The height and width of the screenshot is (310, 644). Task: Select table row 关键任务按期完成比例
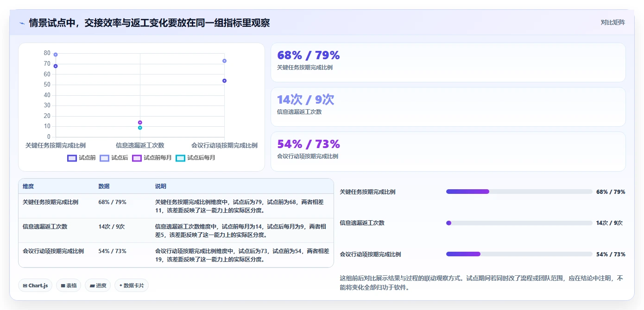pyautogui.click(x=176, y=206)
